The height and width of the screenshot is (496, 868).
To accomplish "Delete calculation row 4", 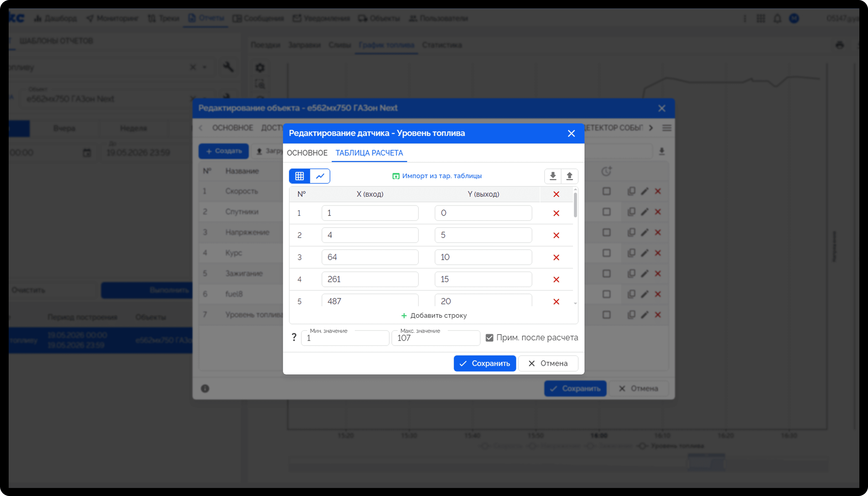I will click(556, 280).
